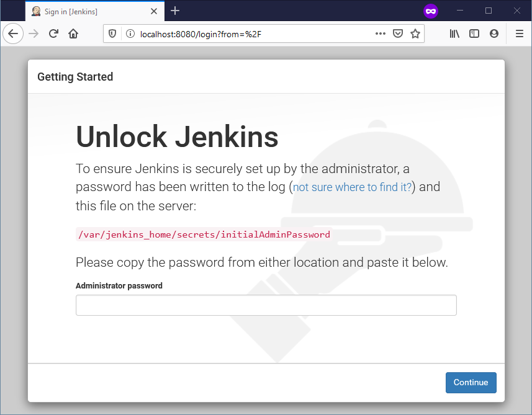This screenshot has height=415, width=532.
Task: Open a new tab with the plus button
Action: pos(174,11)
